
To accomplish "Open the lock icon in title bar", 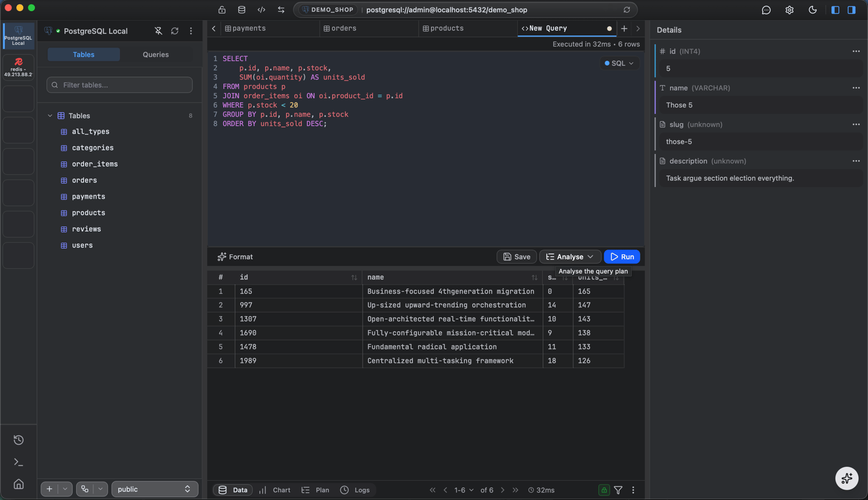I will [x=222, y=10].
